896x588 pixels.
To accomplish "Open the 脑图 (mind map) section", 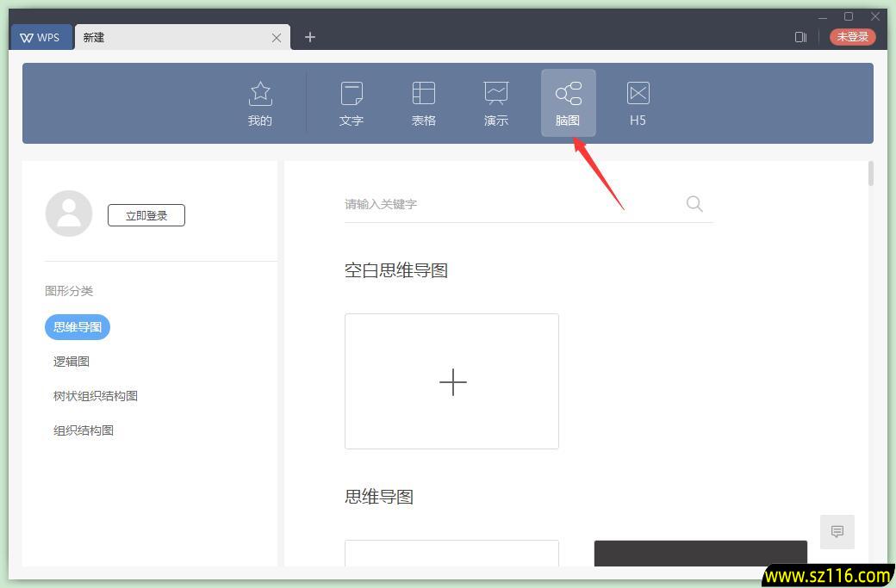I will pos(567,102).
